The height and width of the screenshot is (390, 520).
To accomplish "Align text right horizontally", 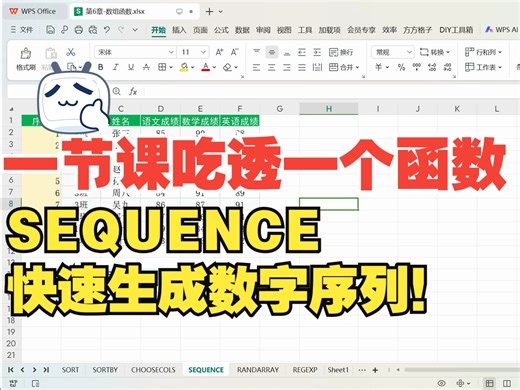I will coord(287,68).
